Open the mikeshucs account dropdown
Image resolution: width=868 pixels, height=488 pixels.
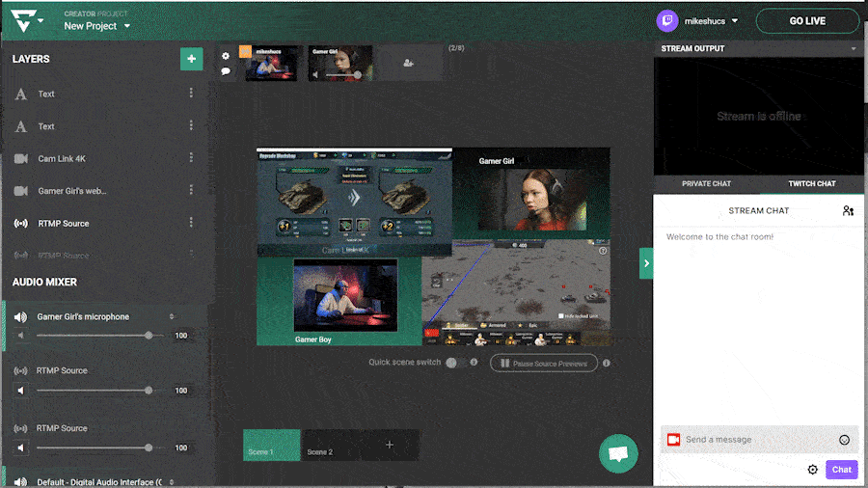tap(711, 21)
